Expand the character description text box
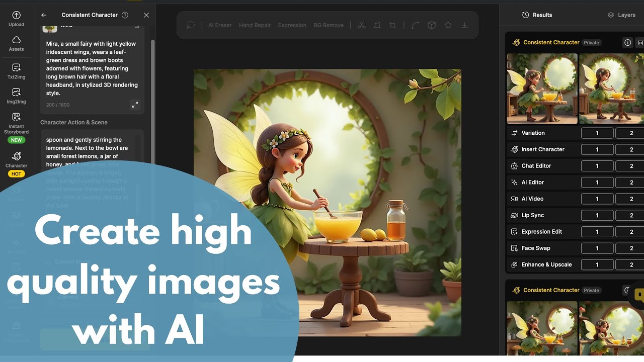The width and height of the screenshot is (644, 362). [135, 105]
